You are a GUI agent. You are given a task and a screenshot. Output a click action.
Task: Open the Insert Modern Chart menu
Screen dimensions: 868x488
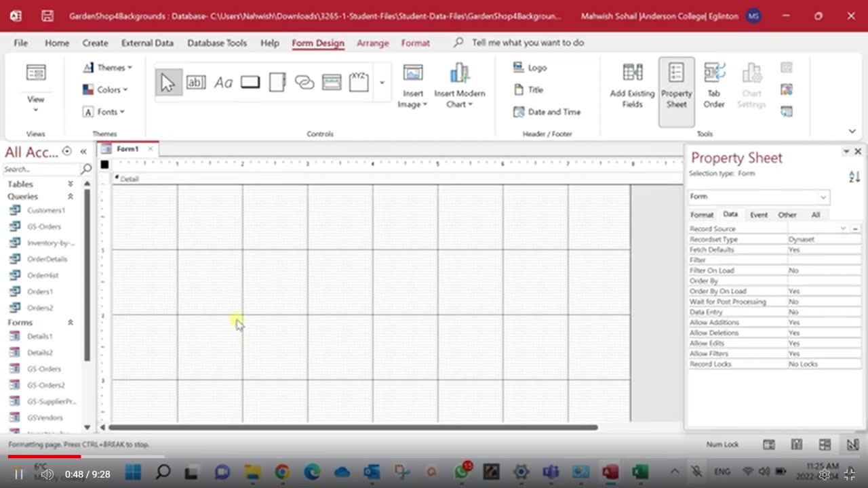point(459,85)
